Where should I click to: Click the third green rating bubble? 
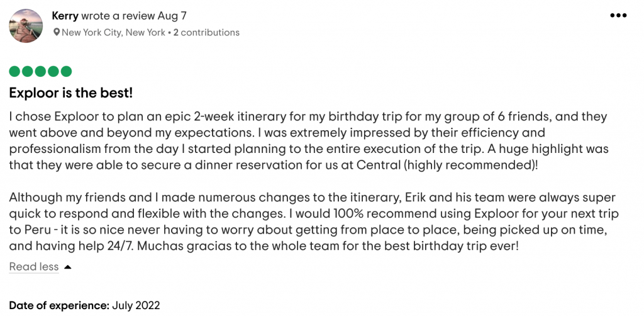click(x=40, y=72)
